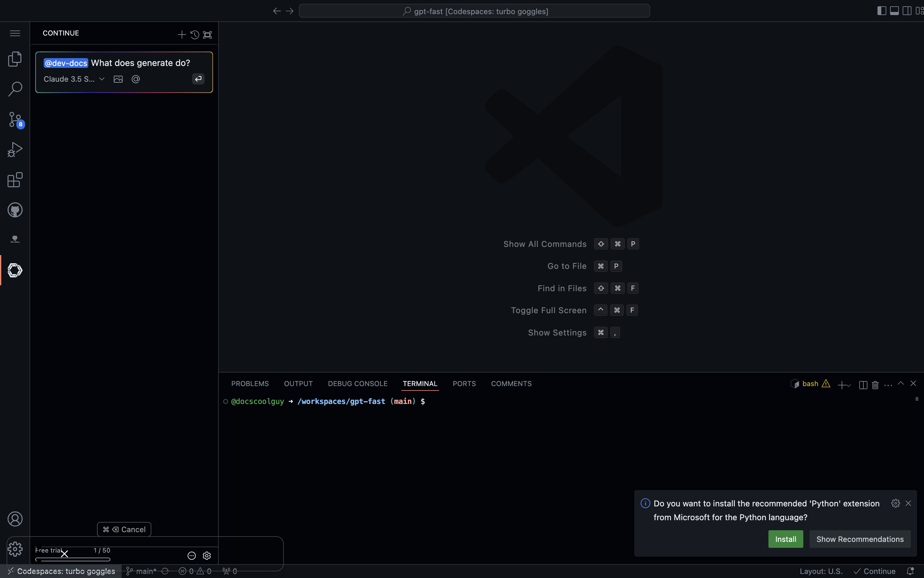Open the Run and Debug view
Viewport: 924px width, 578px height.
tap(15, 150)
